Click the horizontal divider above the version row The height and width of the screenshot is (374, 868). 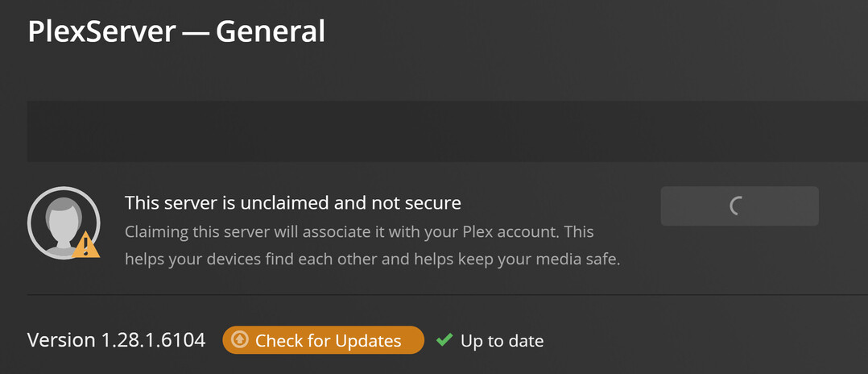coord(435,295)
